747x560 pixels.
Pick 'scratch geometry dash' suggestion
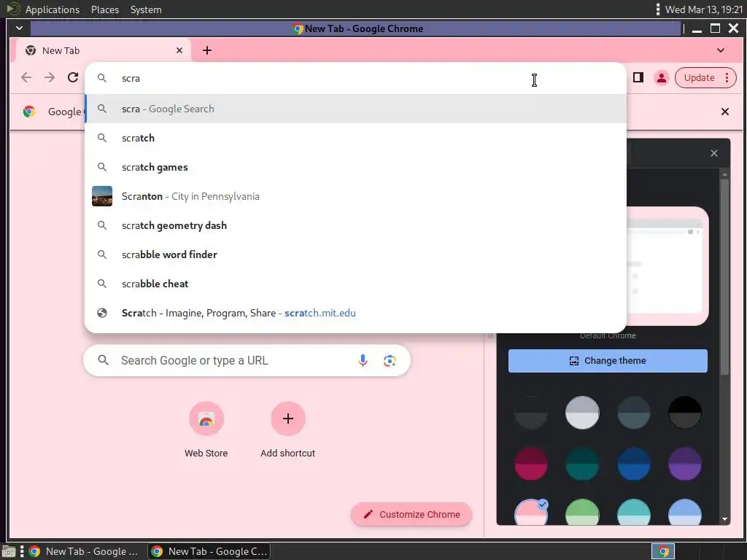(355, 226)
